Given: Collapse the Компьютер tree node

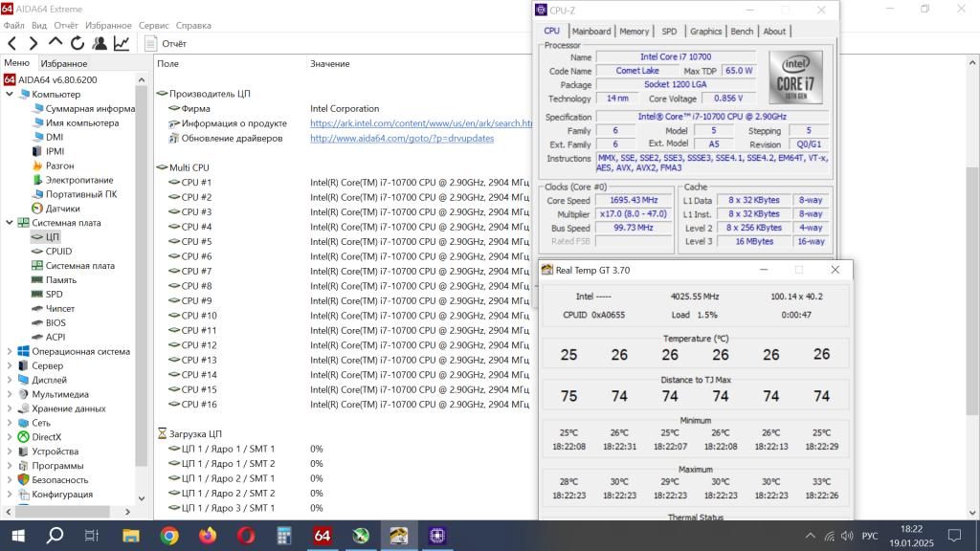Looking at the screenshot, I should [10, 95].
